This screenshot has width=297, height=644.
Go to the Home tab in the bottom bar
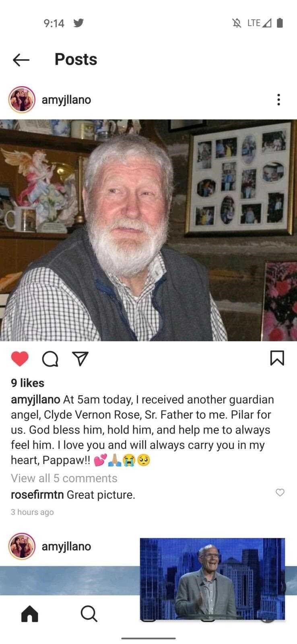pyautogui.click(x=30, y=614)
